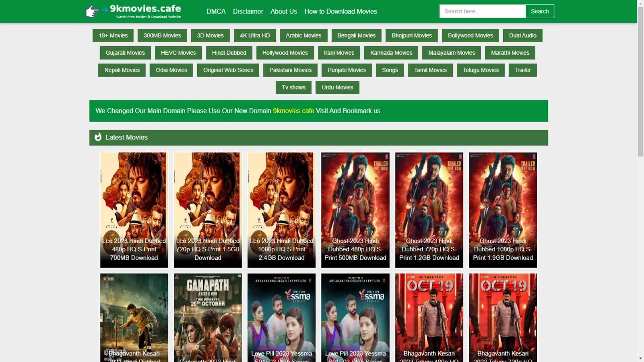Image resolution: width=644 pixels, height=362 pixels.
Task: Click the scrollbar down arrow
Action: pos(640,358)
